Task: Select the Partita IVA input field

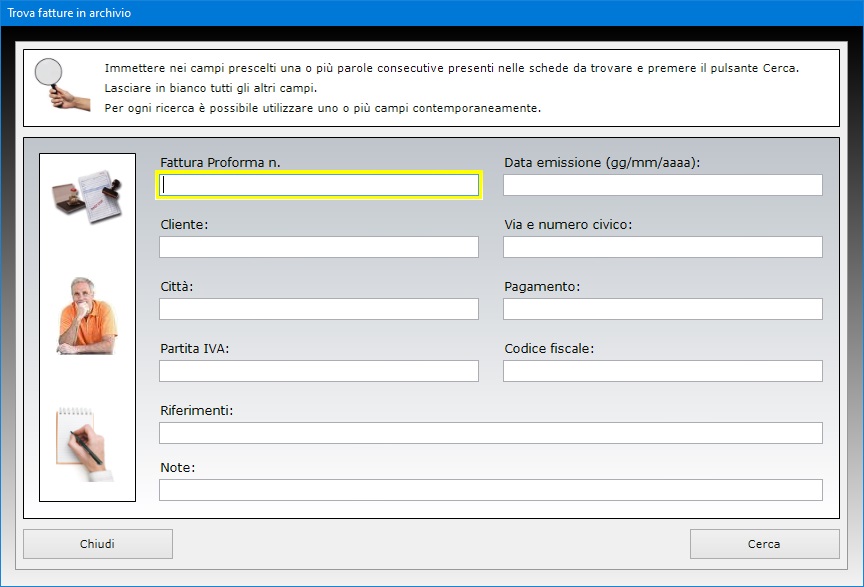Action: click(319, 371)
